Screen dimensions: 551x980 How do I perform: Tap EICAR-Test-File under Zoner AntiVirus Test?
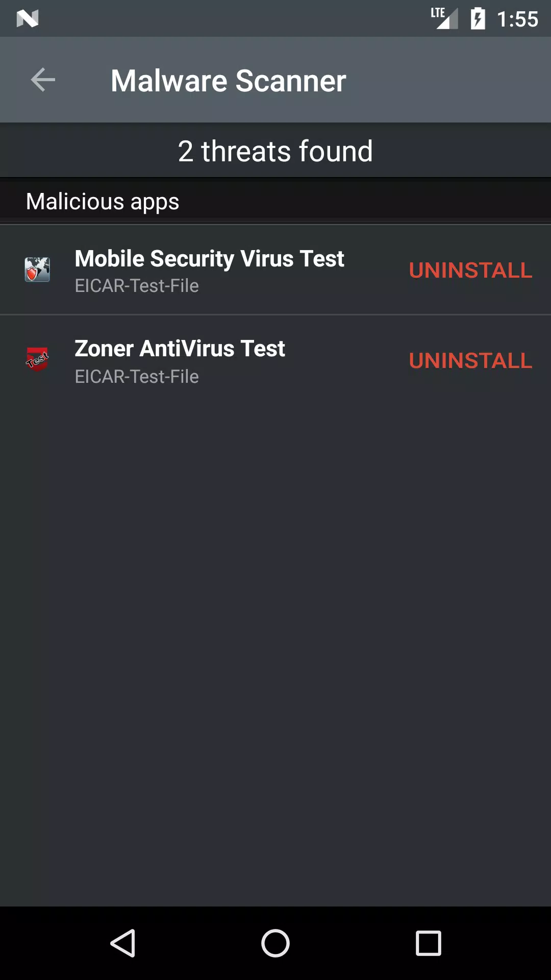tap(137, 377)
